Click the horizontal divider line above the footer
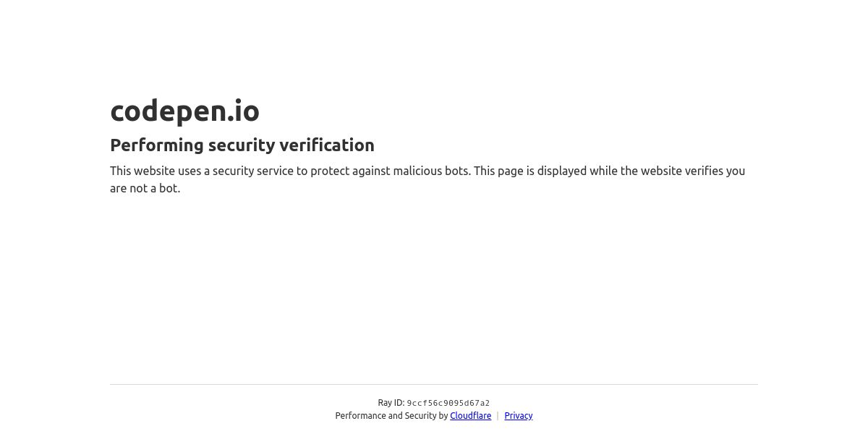 434,384
